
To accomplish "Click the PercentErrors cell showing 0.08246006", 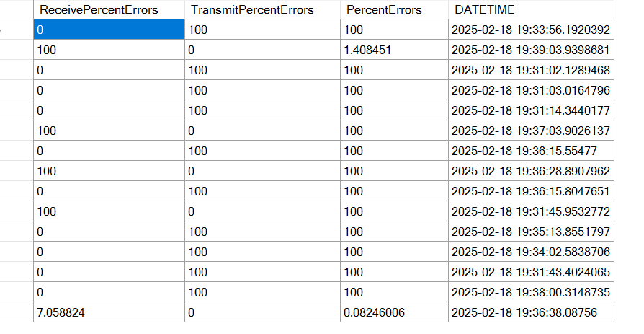I will coord(394,312).
